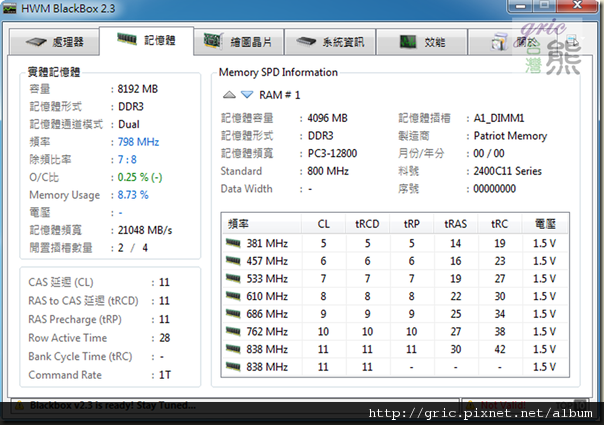
Task: Minimize the HWM BlackBox window
Action: click(x=521, y=6)
